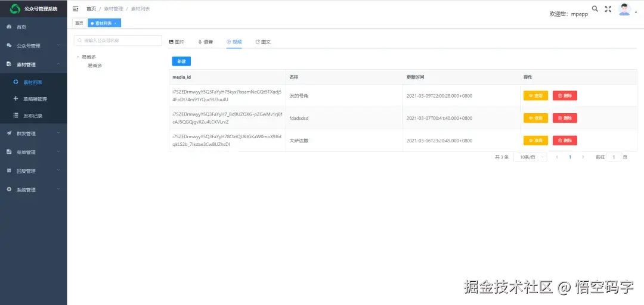The image size is (644, 305).
Task: Click the 首页 dashboard icon in sidebar
Action: (x=9, y=27)
